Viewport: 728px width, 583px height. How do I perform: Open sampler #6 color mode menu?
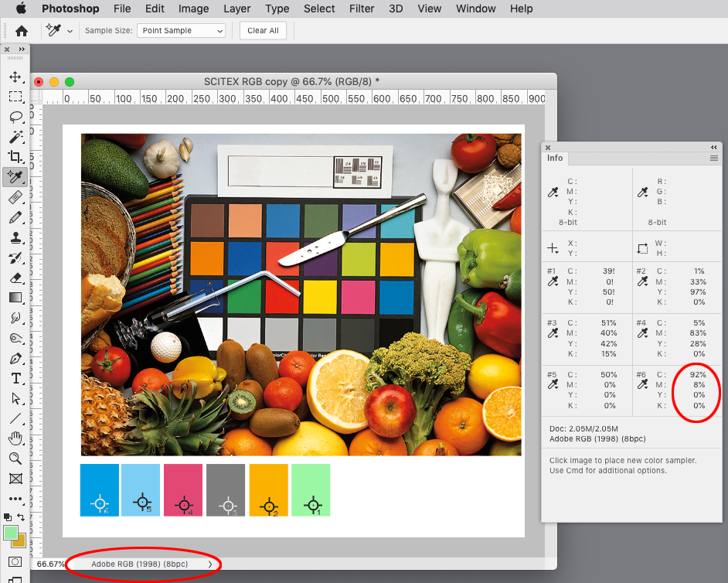pos(642,384)
